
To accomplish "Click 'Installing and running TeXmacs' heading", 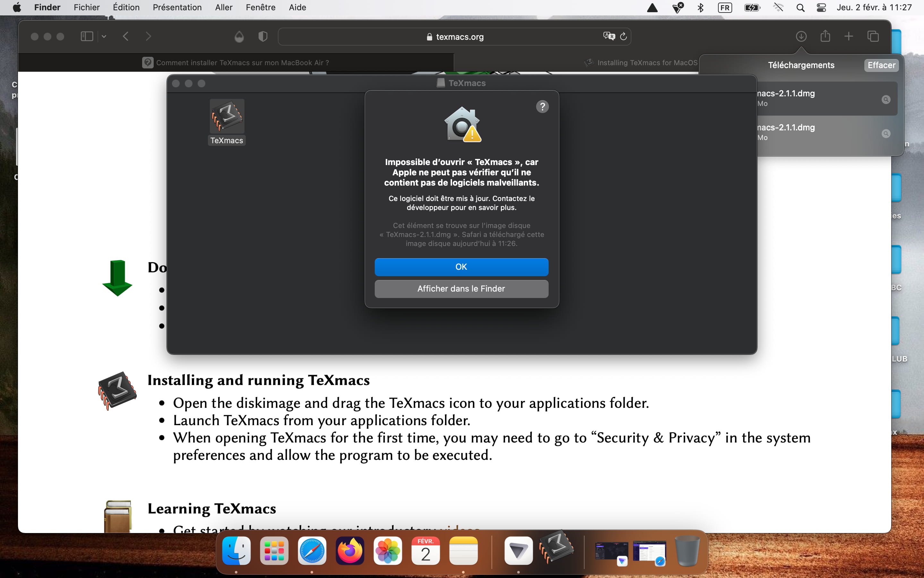I will pyautogui.click(x=259, y=381).
